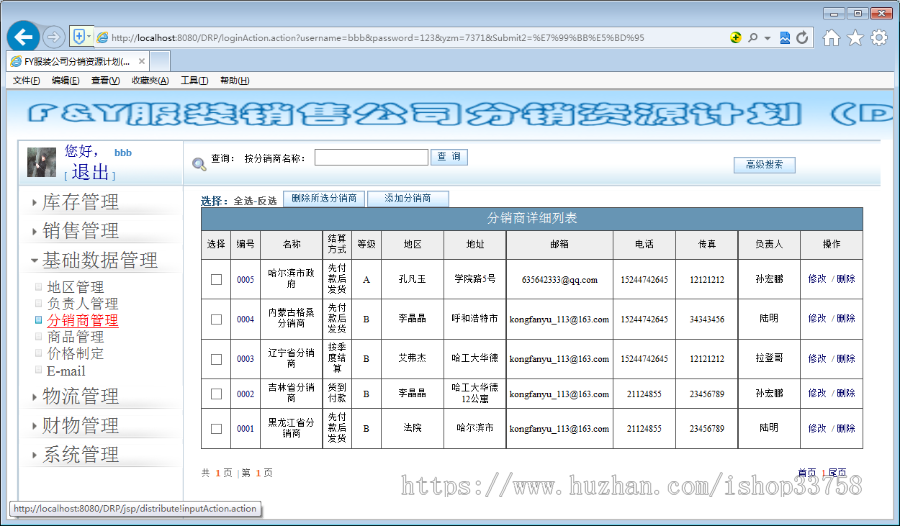Open 分销商管理 in sidebar

[x=82, y=320]
